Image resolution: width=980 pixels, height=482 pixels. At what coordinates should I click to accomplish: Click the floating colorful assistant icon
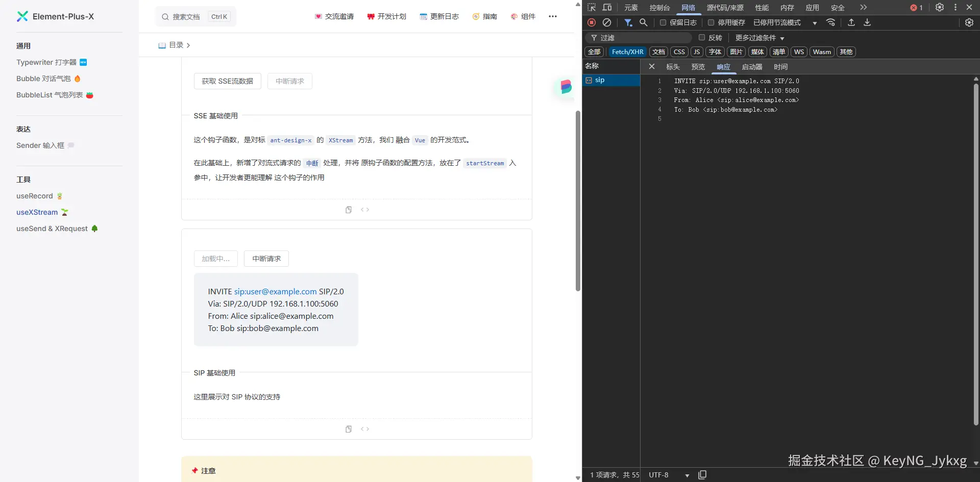point(566,87)
